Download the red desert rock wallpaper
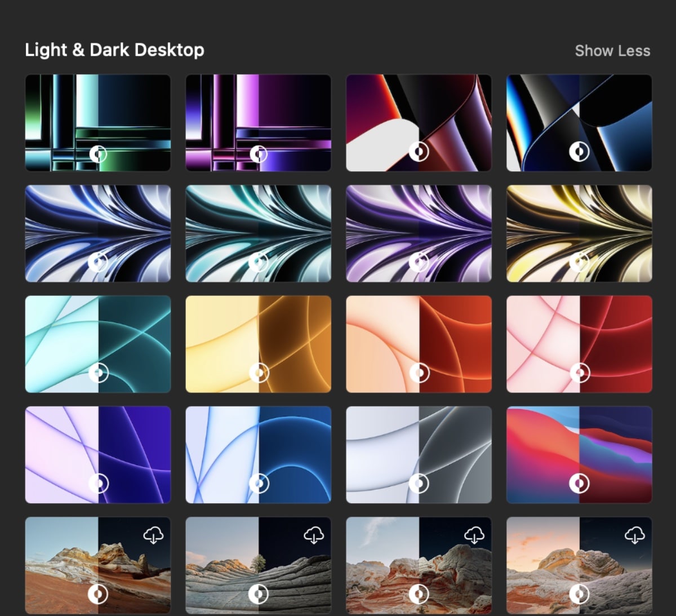 (x=153, y=534)
